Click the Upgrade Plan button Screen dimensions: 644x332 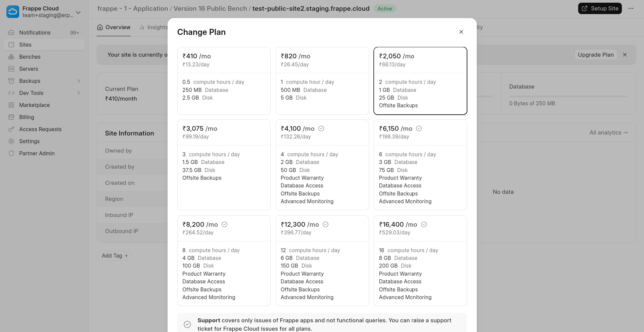click(596, 55)
